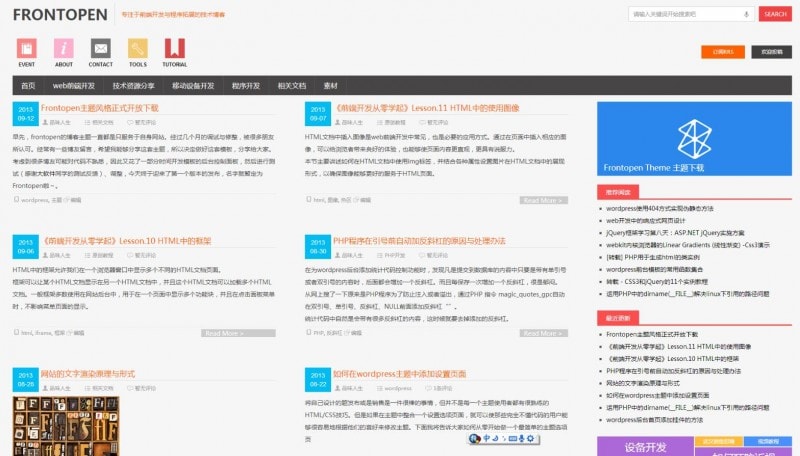
Task: Click the 2013 08-22 date badge
Action: [318, 379]
